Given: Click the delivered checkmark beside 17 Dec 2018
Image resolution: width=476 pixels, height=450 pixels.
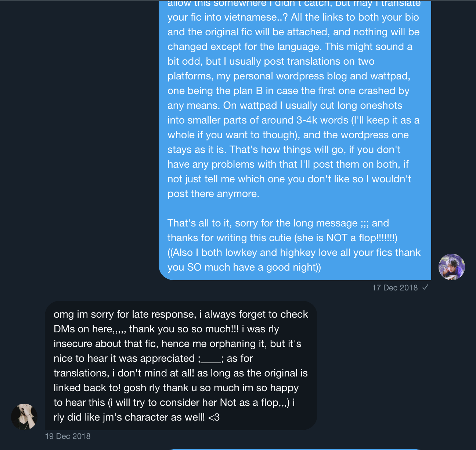Looking at the screenshot, I should click(x=425, y=287).
